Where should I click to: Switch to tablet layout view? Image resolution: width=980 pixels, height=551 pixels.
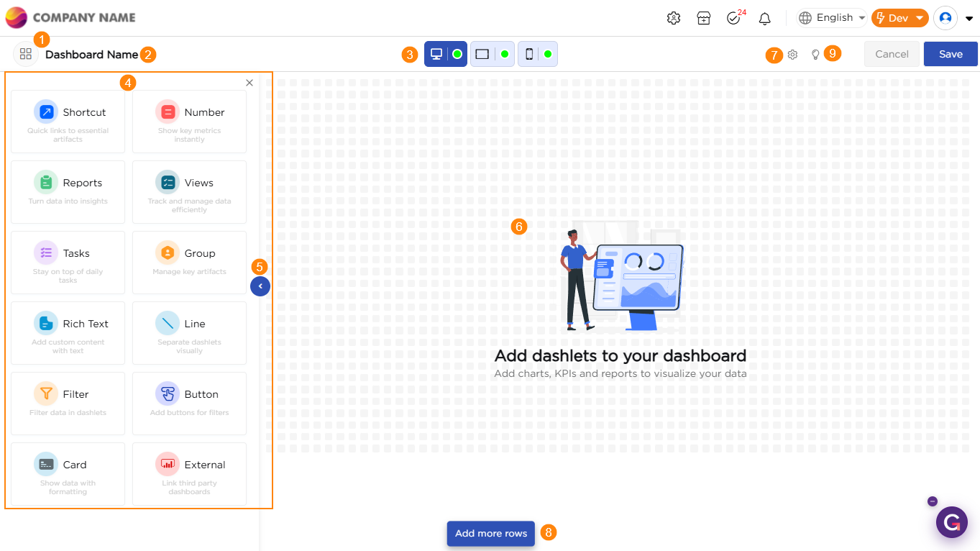pyautogui.click(x=482, y=54)
